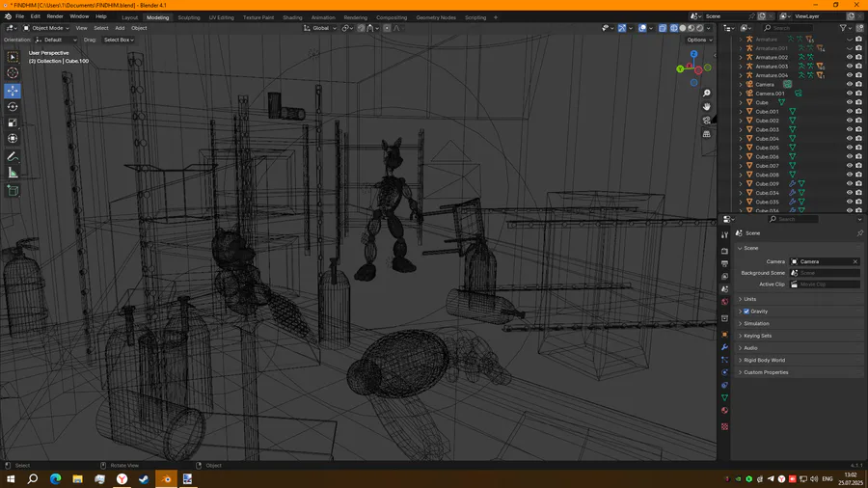Switch to the UV Editing workspace tab

coord(222,17)
